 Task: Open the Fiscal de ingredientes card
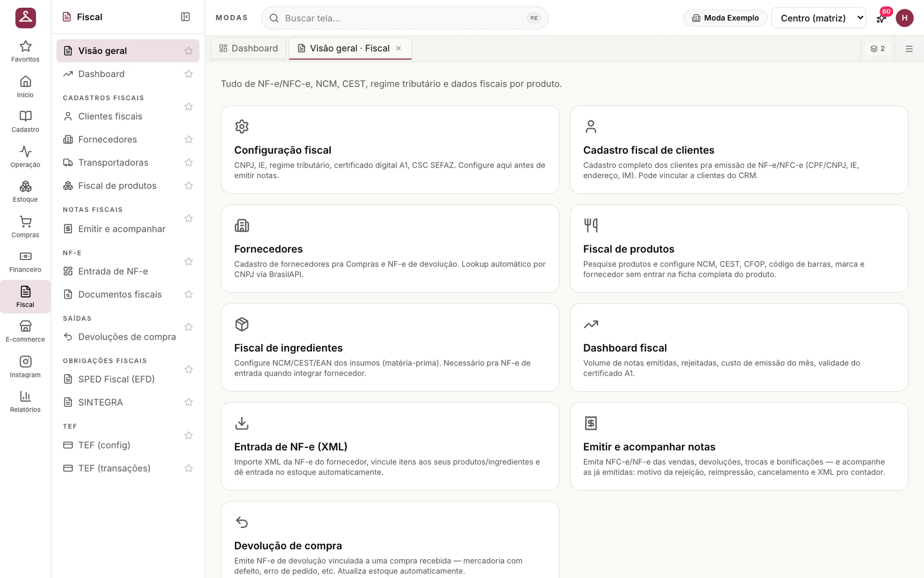(x=390, y=347)
